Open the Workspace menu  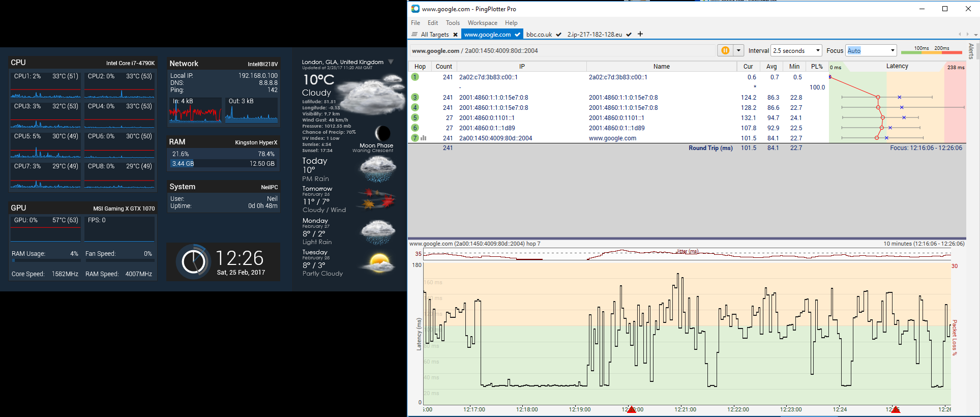coord(482,23)
